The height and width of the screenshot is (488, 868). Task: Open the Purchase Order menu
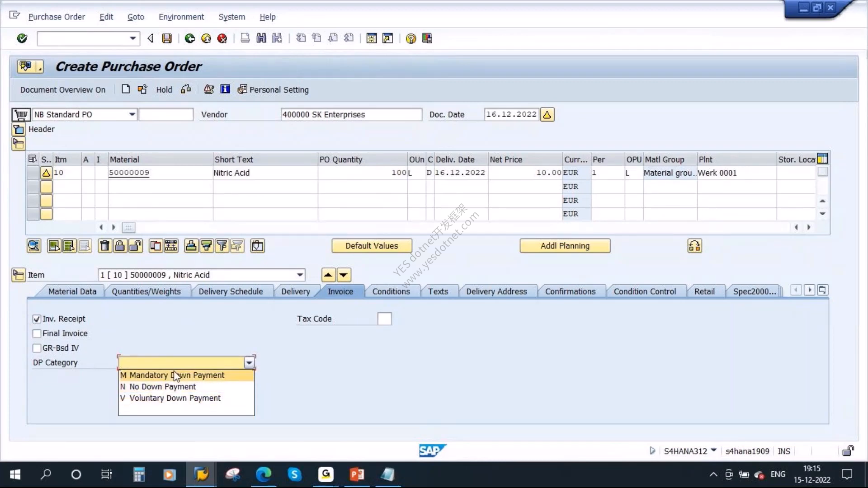(57, 17)
